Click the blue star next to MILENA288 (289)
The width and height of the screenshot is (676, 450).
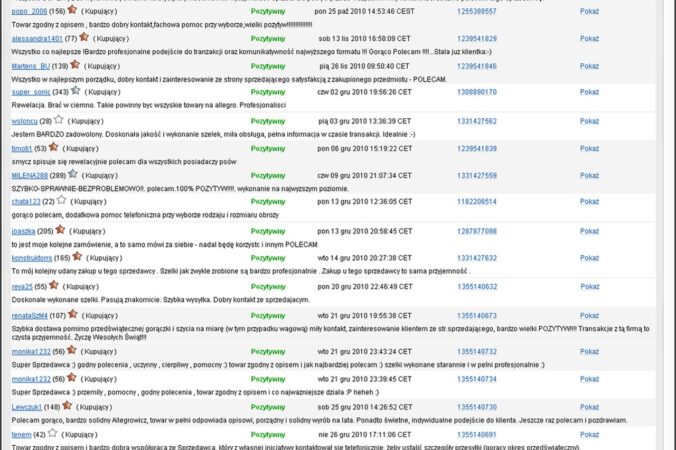pos(73,174)
